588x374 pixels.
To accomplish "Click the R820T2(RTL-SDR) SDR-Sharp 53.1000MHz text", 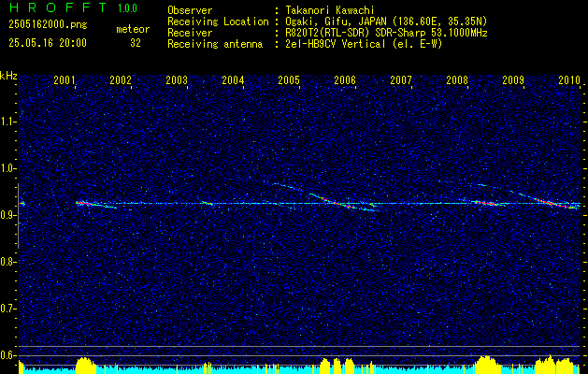I will pos(385,33).
